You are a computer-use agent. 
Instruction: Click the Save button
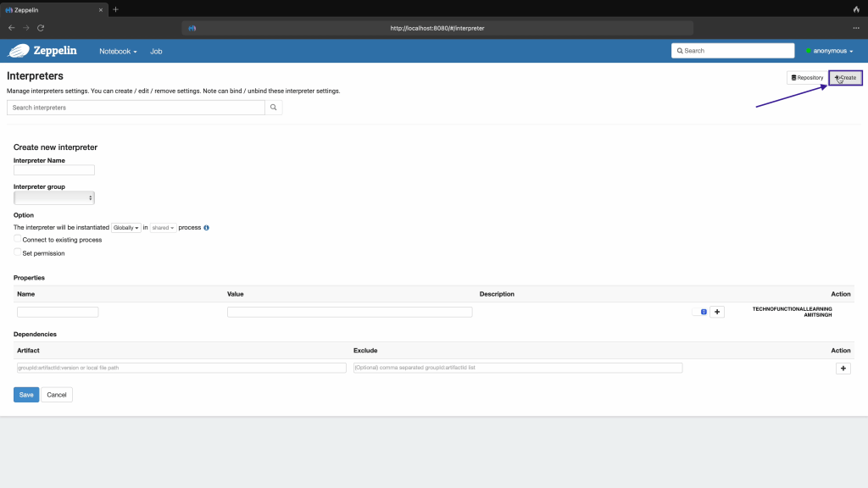coord(26,395)
